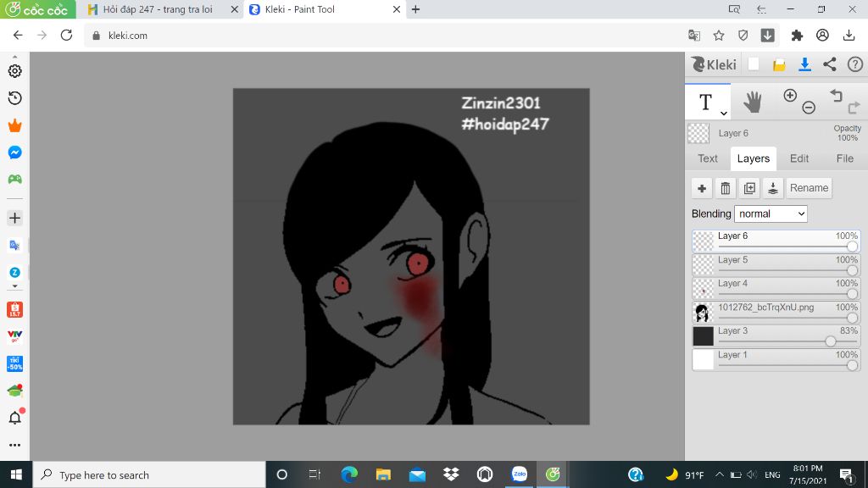
Task: Delete the selected layer with the trash button
Action: 726,188
